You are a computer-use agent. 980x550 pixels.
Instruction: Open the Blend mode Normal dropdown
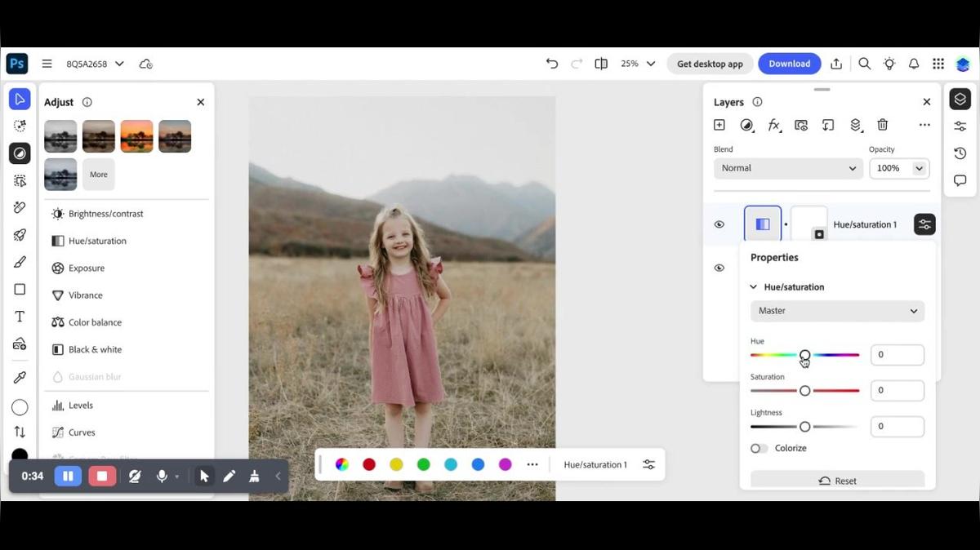point(788,168)
